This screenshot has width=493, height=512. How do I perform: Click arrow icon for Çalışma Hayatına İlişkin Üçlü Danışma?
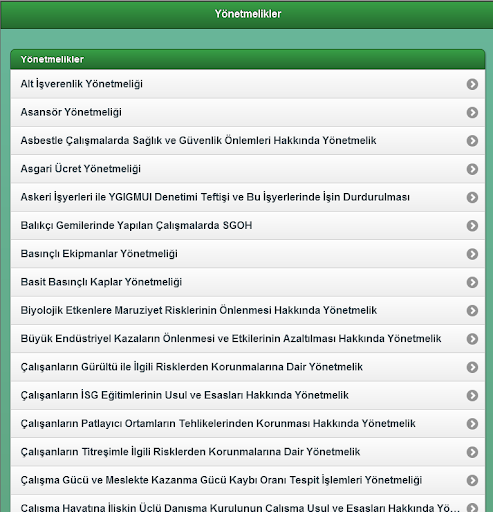click(472, 508)
